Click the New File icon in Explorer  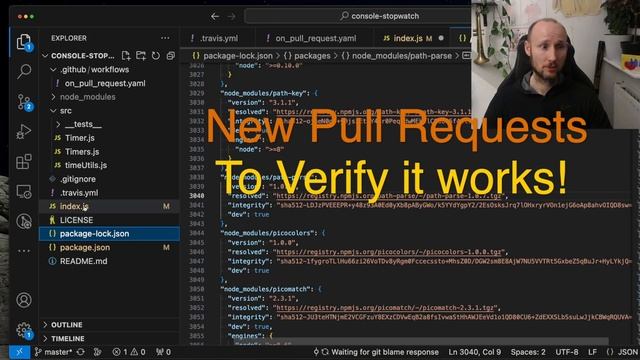coord(126,56)
